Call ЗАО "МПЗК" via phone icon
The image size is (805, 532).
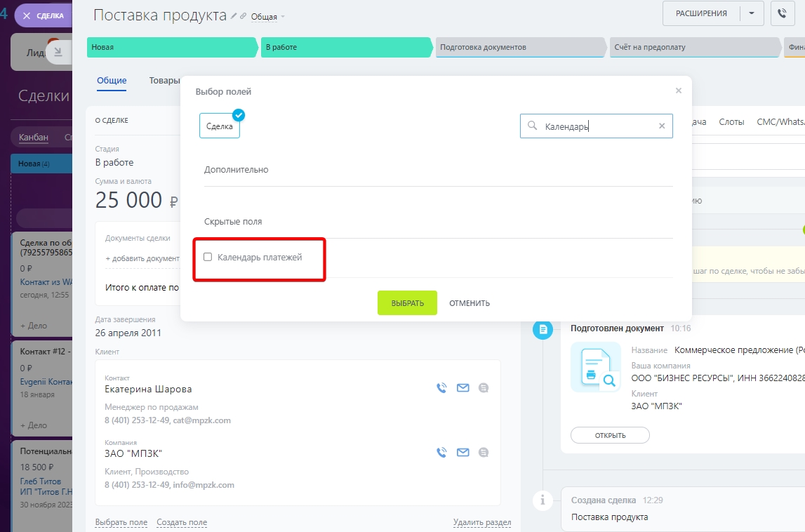(441, 453)
